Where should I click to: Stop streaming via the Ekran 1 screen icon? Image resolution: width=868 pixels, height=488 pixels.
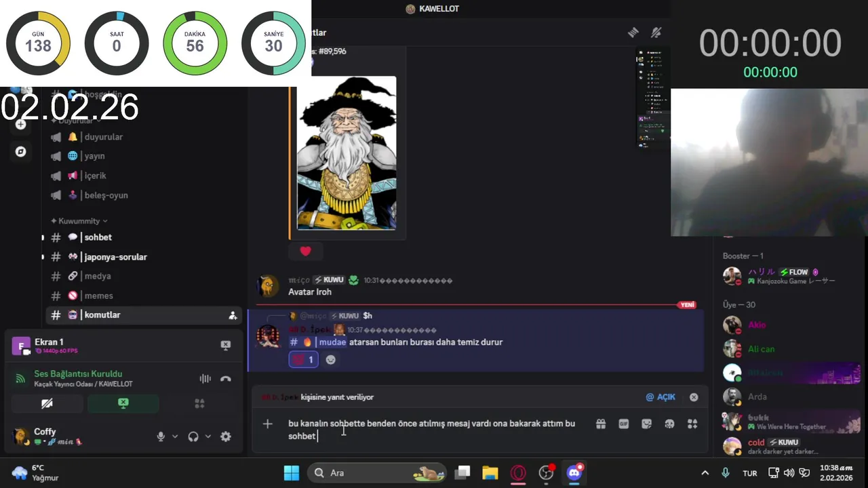click(226, 345)
